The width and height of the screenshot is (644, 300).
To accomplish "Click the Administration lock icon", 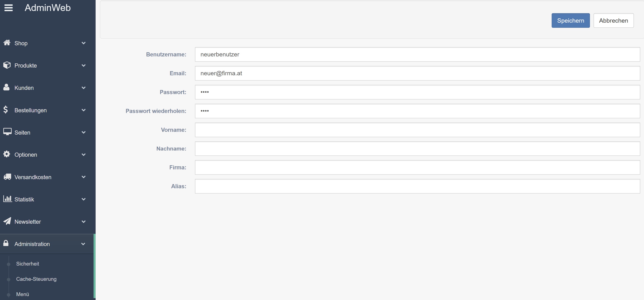I will 6,243.
